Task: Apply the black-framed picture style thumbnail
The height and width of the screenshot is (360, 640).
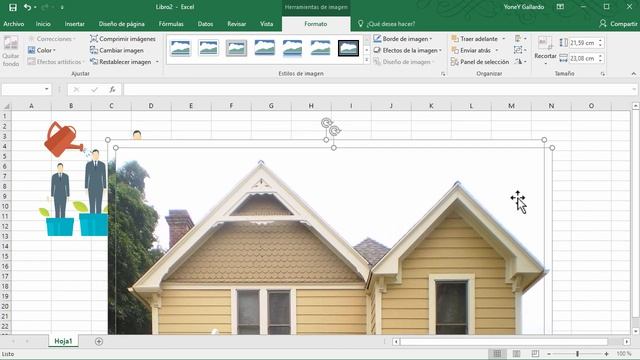Action: click(x=348, y=48)
